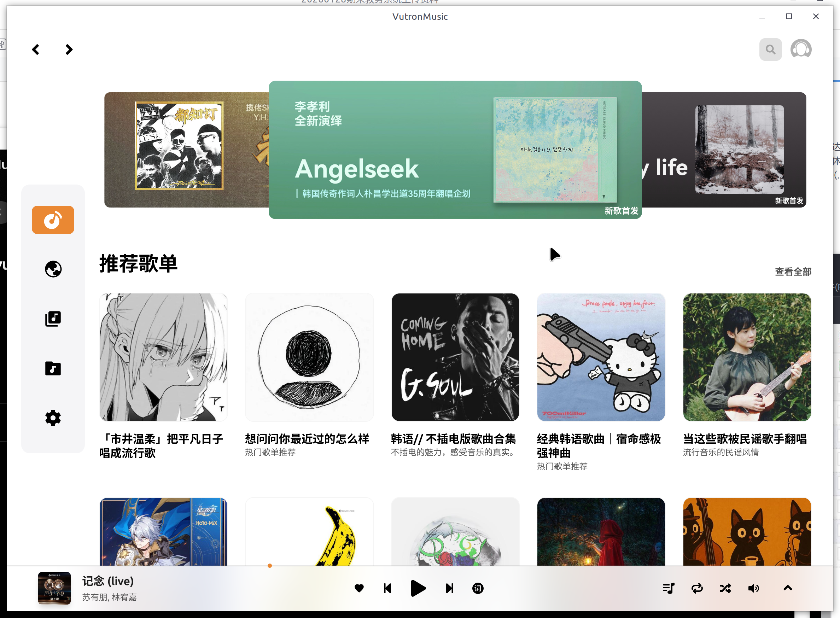This screenshot has height=618, width=840.
Task: Open the Explore globe icon in sidebar
Action: click(53, 269)
